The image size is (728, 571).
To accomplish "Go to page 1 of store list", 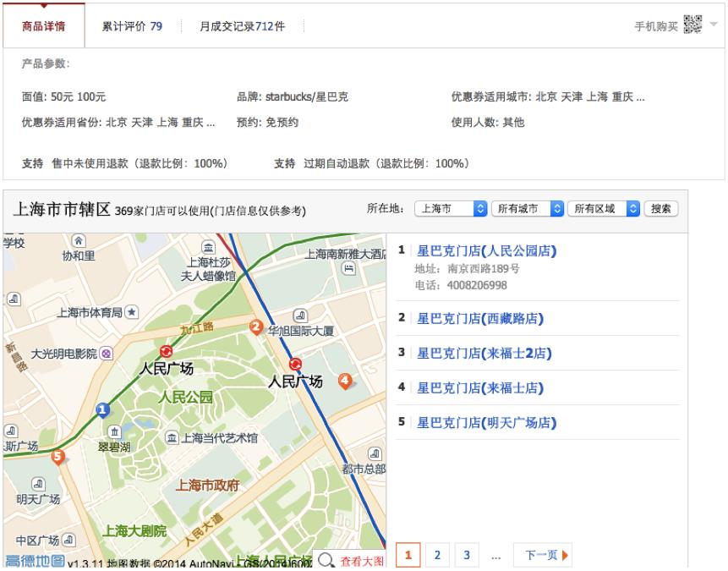I will [408, 555].
